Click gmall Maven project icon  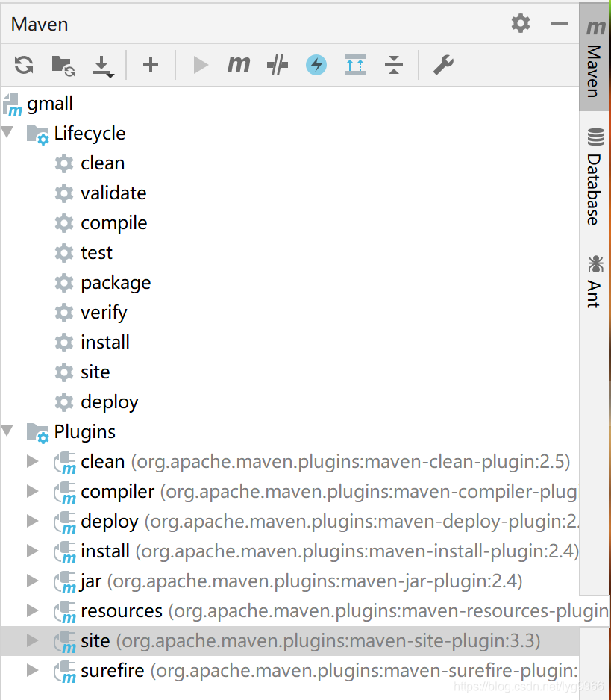tap(13, 104)
